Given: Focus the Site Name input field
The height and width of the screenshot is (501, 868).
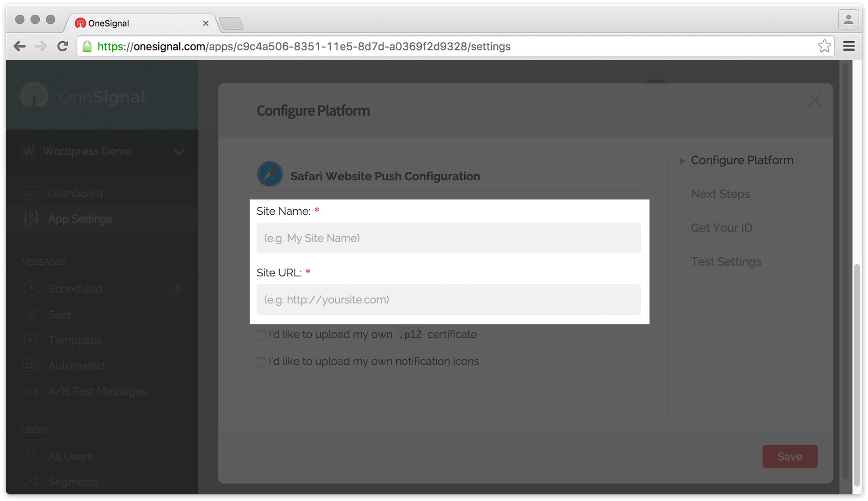Looking at the screenshot, I should coord(448,238).
